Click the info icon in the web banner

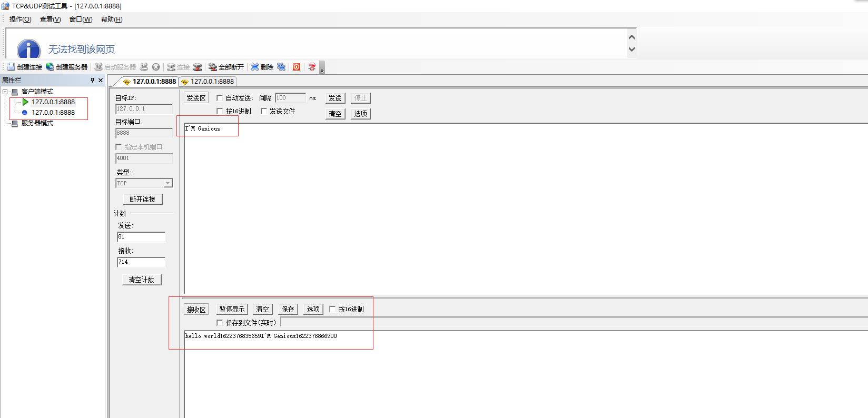point(29,49)
